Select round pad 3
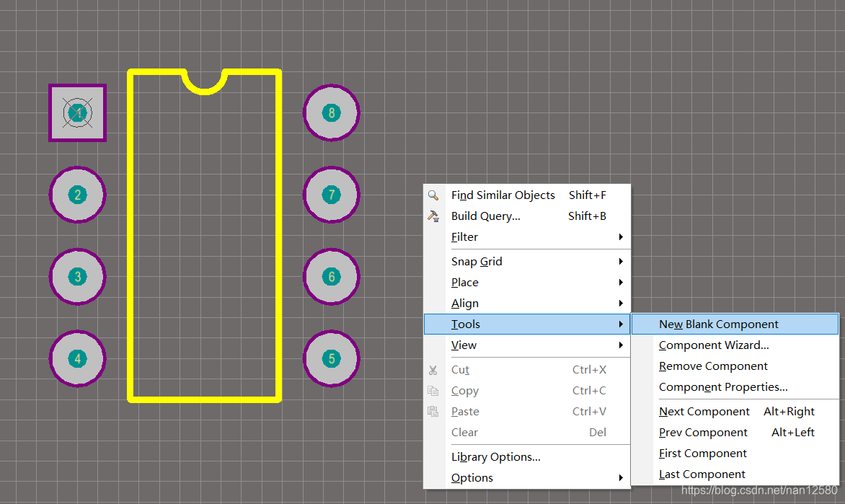The width and height of the screenshot is (845, 504). click(78, 277)
